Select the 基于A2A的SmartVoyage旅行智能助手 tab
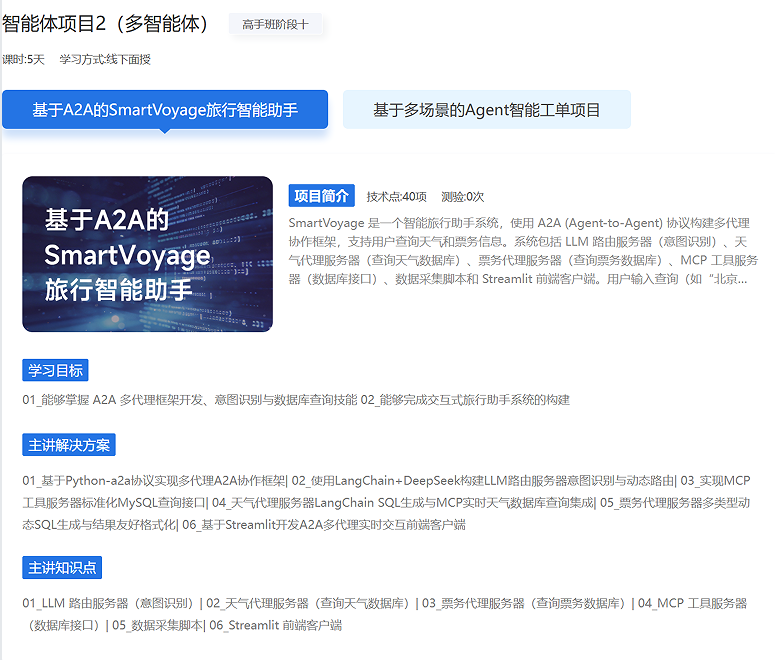Screen dimensions: 775x660 [x=165, y=110]
